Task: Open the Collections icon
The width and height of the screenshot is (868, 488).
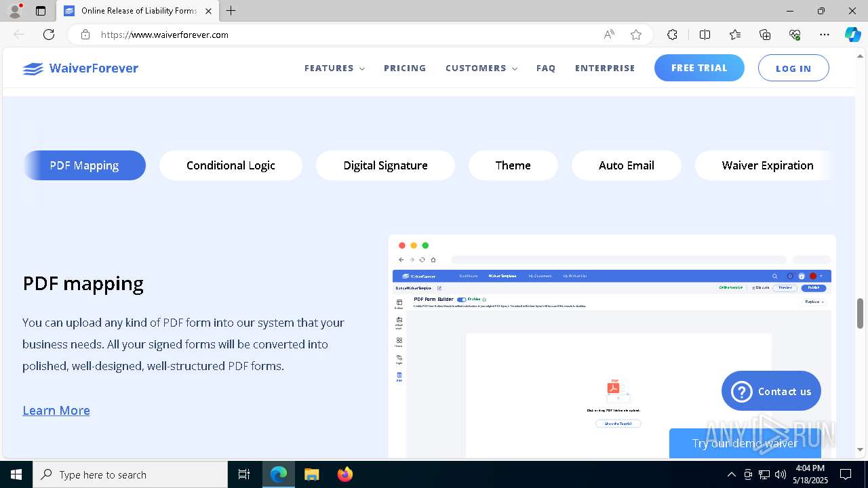Action: click(x=765, y=35)
